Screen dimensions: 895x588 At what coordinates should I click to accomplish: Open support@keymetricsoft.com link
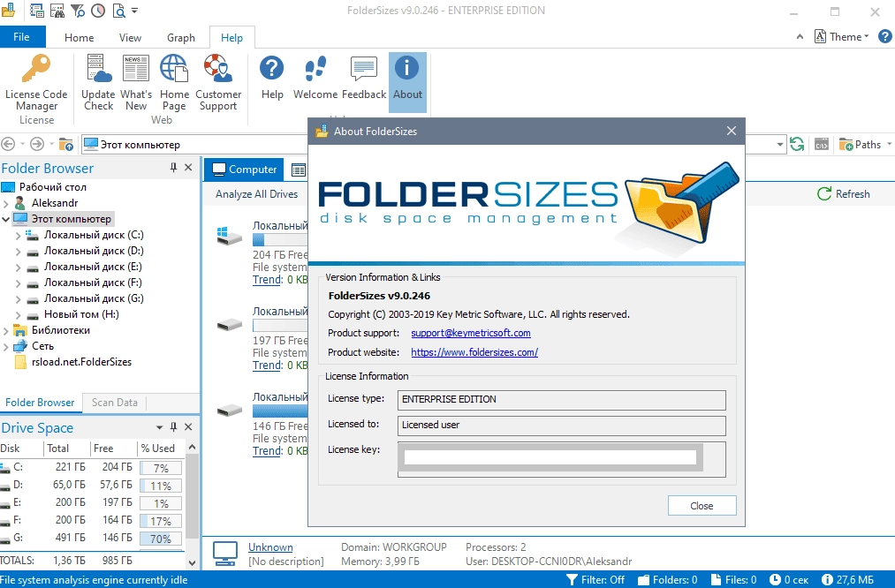[x=470, y=333]
